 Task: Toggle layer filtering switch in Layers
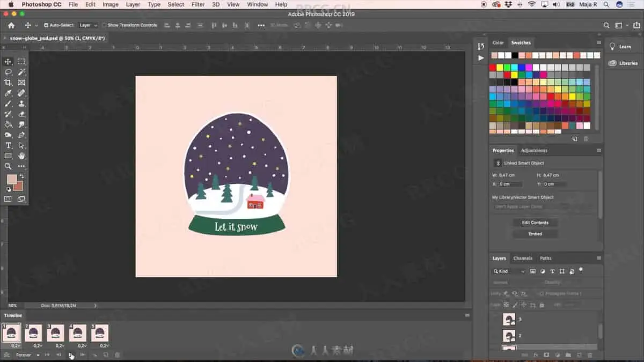click(x=581, y=270)
